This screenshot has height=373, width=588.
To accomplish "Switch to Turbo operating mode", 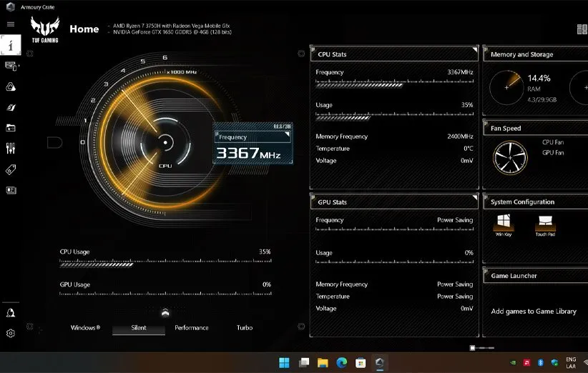I will coord(245,328).
